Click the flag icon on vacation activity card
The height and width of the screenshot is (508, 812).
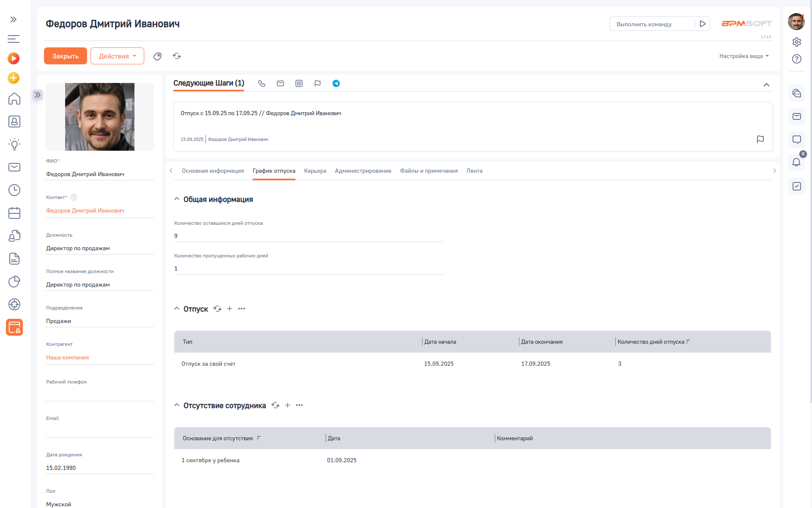(760, 139)
